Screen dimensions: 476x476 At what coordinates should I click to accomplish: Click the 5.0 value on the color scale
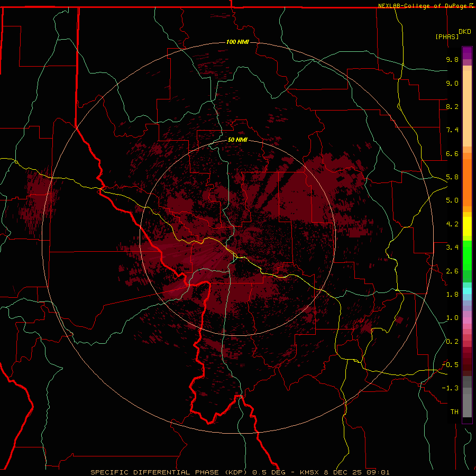pos(452,200)
